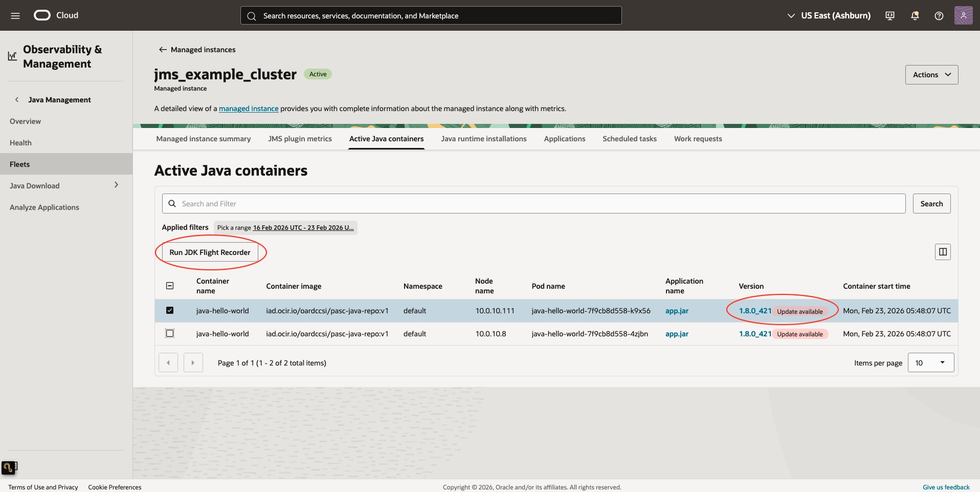Open version 1.8.0_421 for node 10.0.10.8
980x492 pixels.
pos(755,334)
